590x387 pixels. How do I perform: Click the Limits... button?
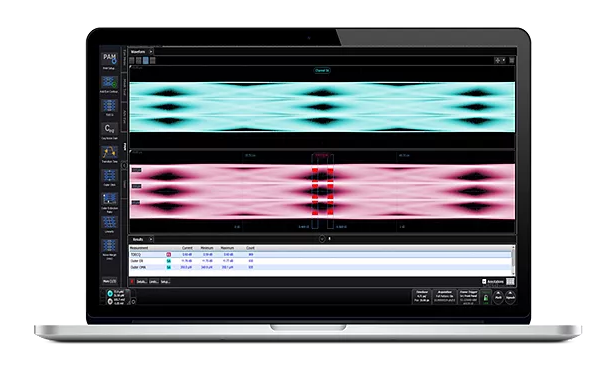(154, 281)
